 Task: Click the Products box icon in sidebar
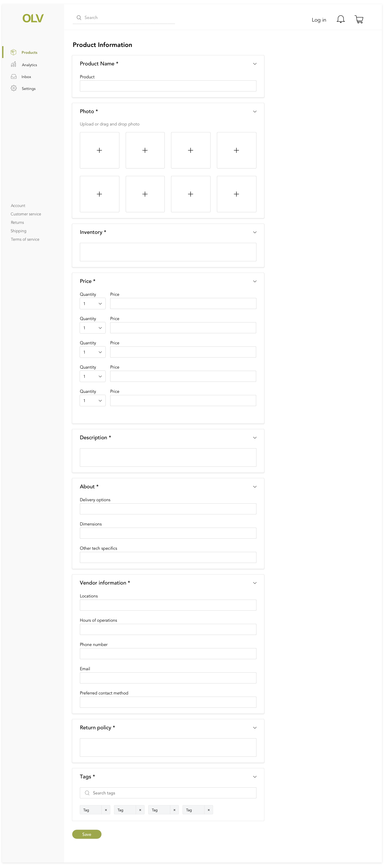coord(13,52)
